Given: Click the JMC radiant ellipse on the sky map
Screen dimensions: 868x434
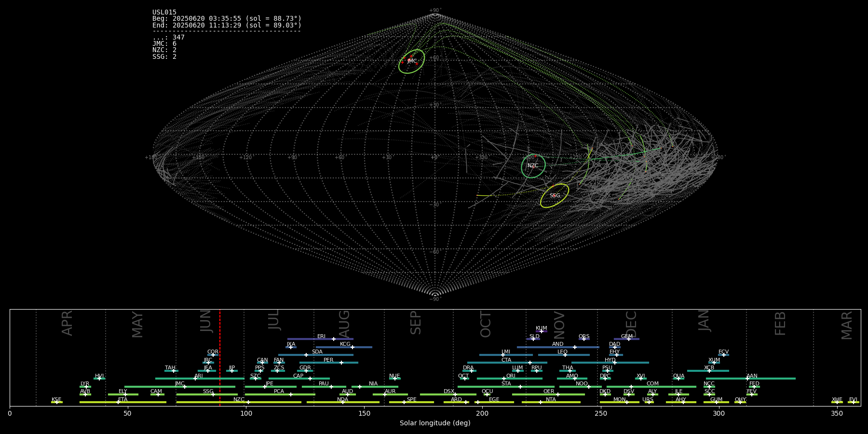Looking at the screenshot, I should pos(411,61).
